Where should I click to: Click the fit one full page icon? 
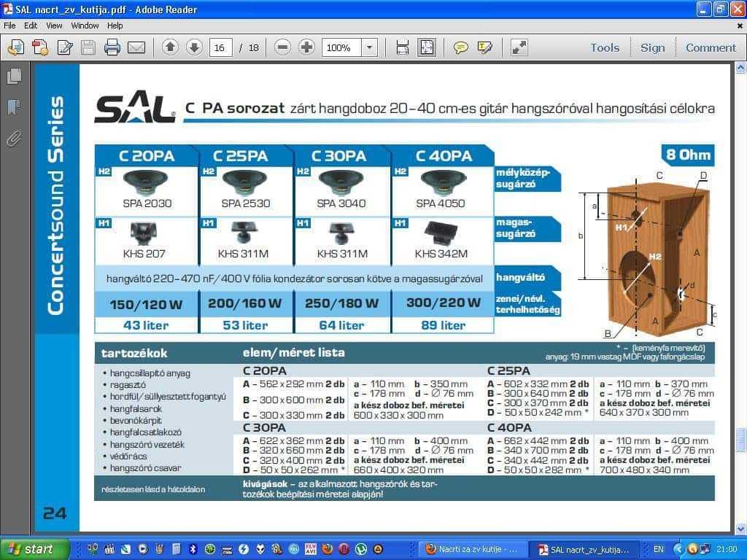426,47
